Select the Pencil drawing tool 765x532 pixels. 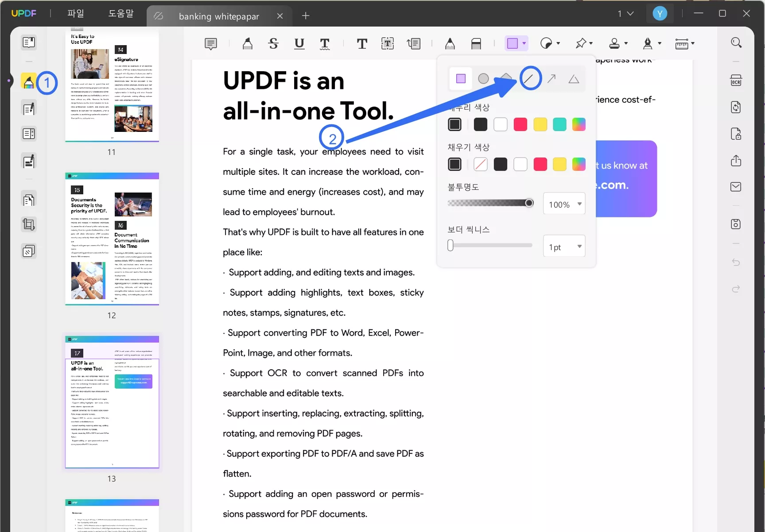(450, 43)
